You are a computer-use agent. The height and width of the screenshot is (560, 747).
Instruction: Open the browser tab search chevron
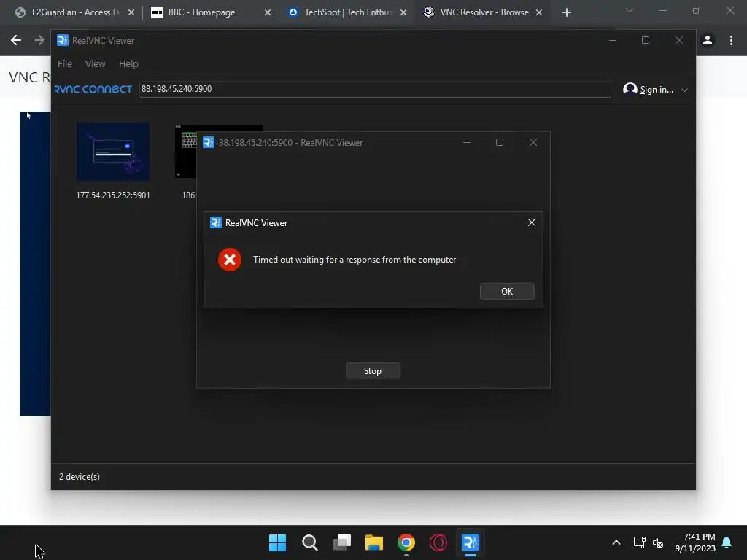click(x=630, y=10)
